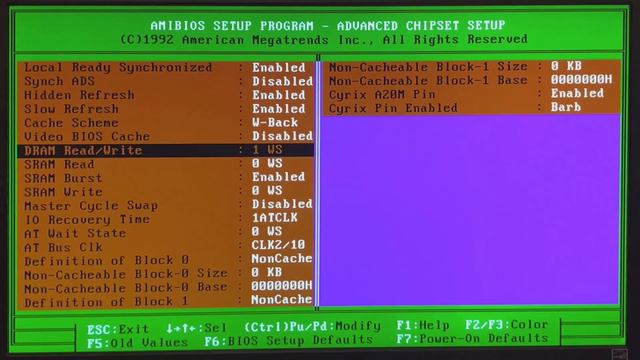Click the AMIBIOS Setup Program title text
Screen dimensions: 640x360
tap(328, 26)
